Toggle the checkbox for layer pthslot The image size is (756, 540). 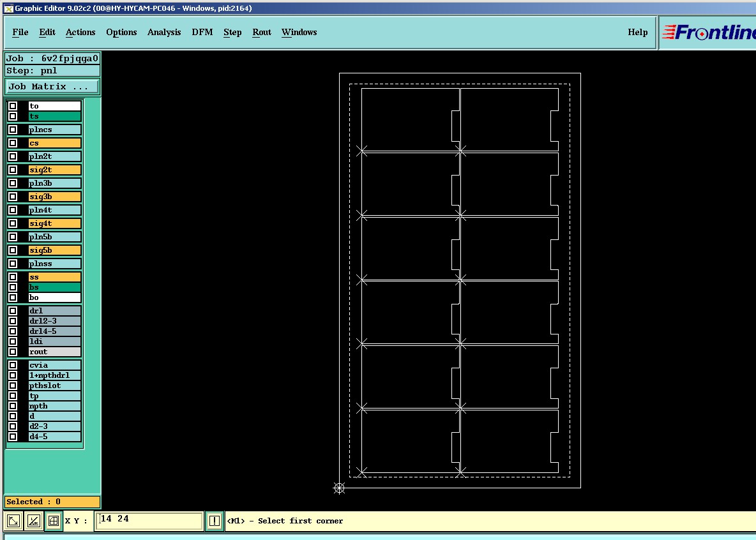(13, 386)
